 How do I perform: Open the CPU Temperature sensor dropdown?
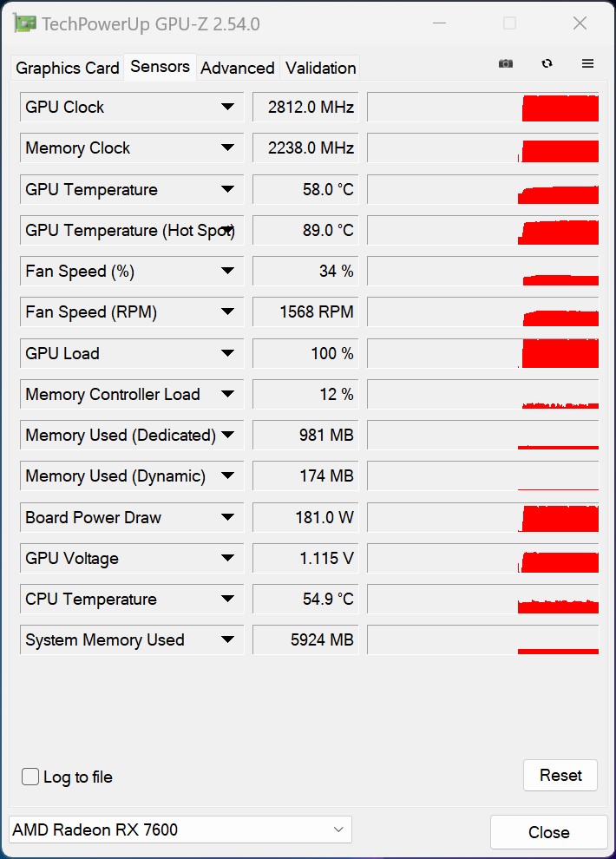click(228, 599)
